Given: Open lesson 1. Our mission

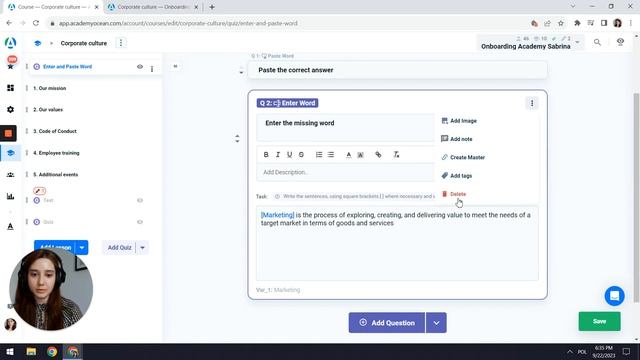Looking at the screenshot, I should [49, 88].
